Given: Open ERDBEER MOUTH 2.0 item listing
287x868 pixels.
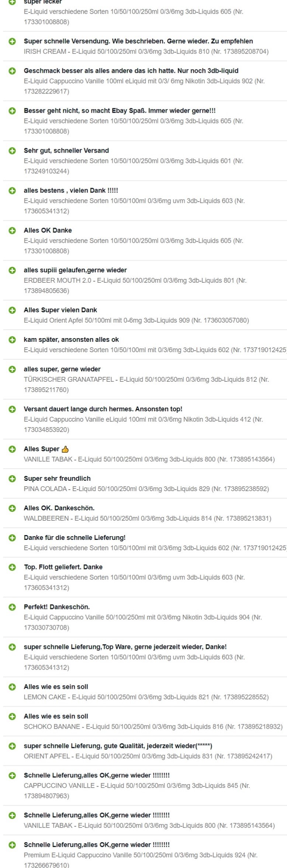Looking at the screenshot, I should [135, 286].
